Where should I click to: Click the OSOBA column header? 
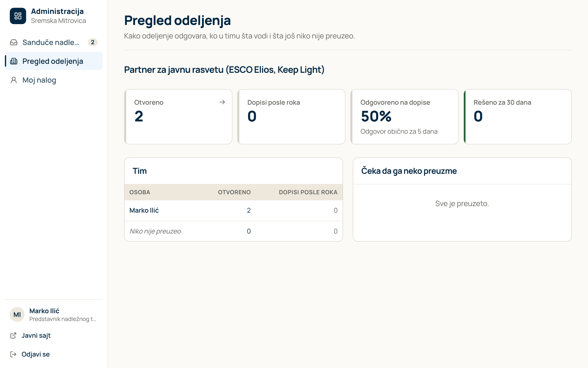click(x=140, y=192)
